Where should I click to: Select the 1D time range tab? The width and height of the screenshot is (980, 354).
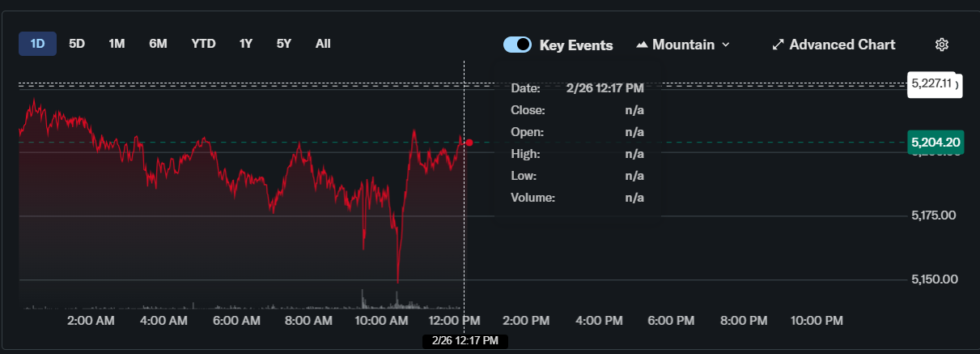(37, 44)
